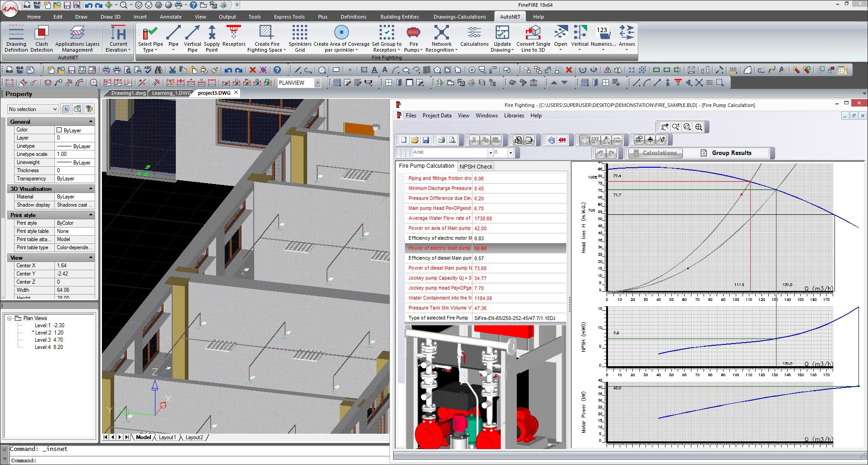This screenshot has height=465, width=868.
Task: Place a Supply Point
Action: click(212, 39)
